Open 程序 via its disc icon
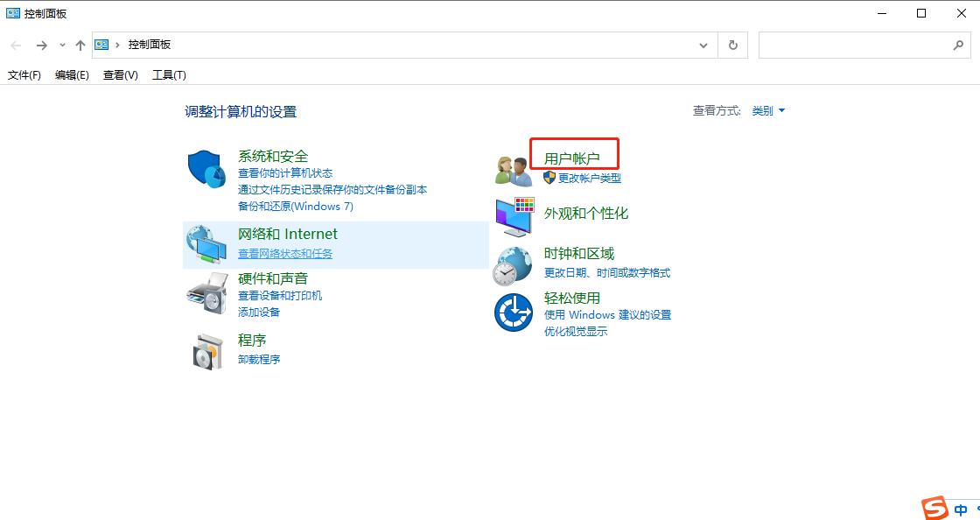Image resolution: width=980 pixels, height=520 pixels. pyautogui.click(x=206, y=351)
